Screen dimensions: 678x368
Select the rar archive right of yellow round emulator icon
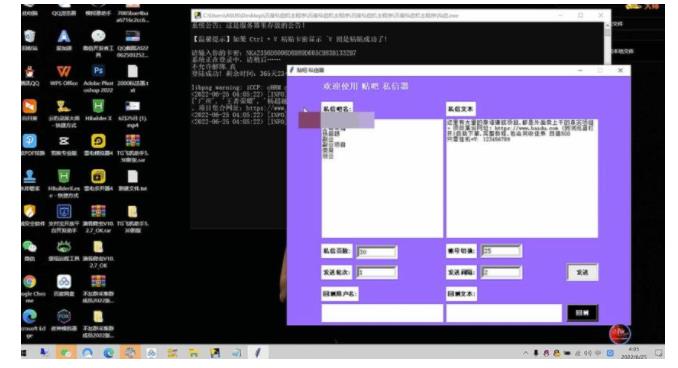pos(133,148)
